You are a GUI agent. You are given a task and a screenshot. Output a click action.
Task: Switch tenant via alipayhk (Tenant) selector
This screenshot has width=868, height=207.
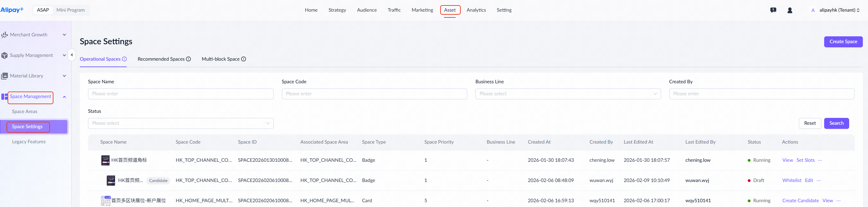click(839, 10)
